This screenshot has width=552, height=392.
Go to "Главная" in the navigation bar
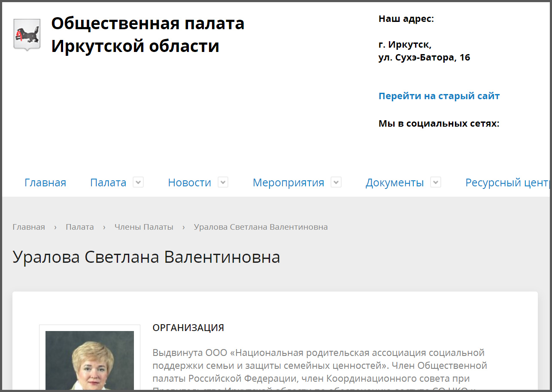[45, 182]
